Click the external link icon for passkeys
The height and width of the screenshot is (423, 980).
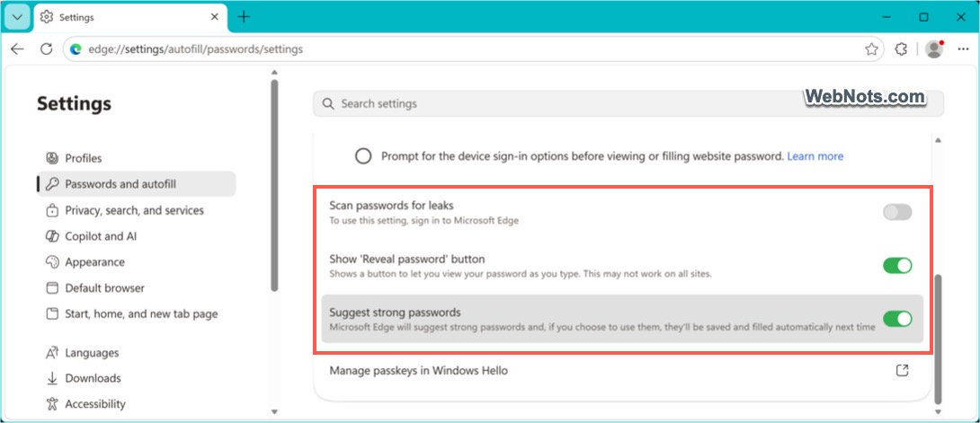pyautogui.click(x=902, y=371)
